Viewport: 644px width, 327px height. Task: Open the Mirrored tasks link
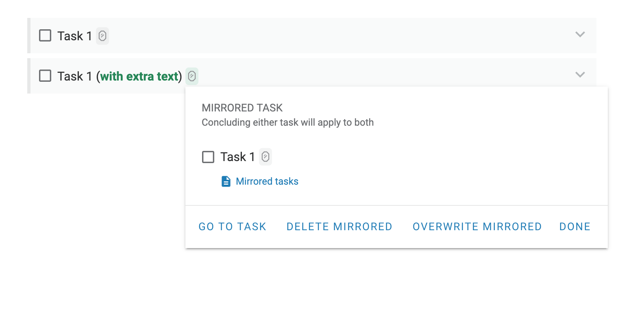(x=267, y=181)
